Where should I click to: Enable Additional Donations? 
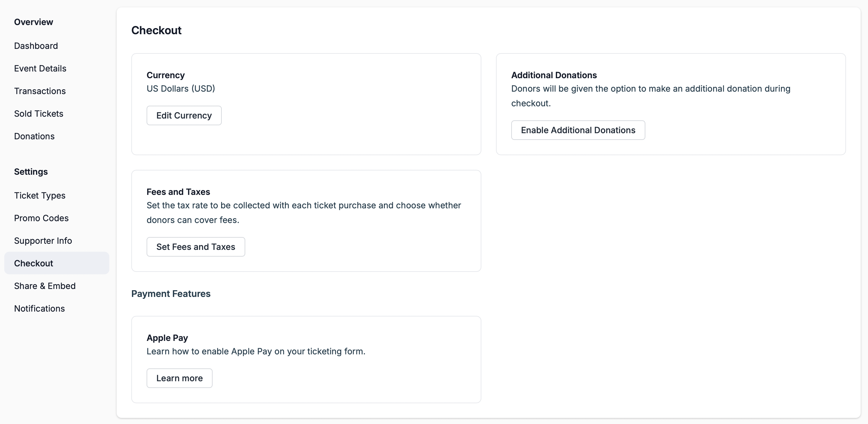578,130
